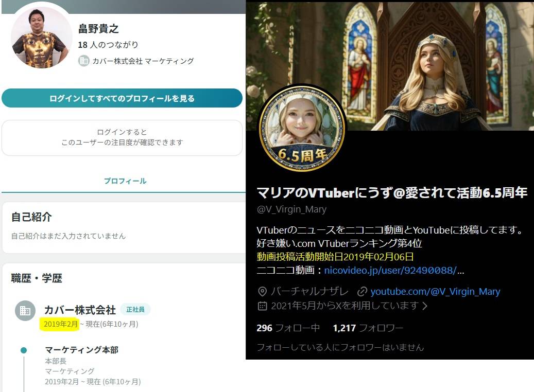Select the プロフィール tab

(x=125, y=181)
